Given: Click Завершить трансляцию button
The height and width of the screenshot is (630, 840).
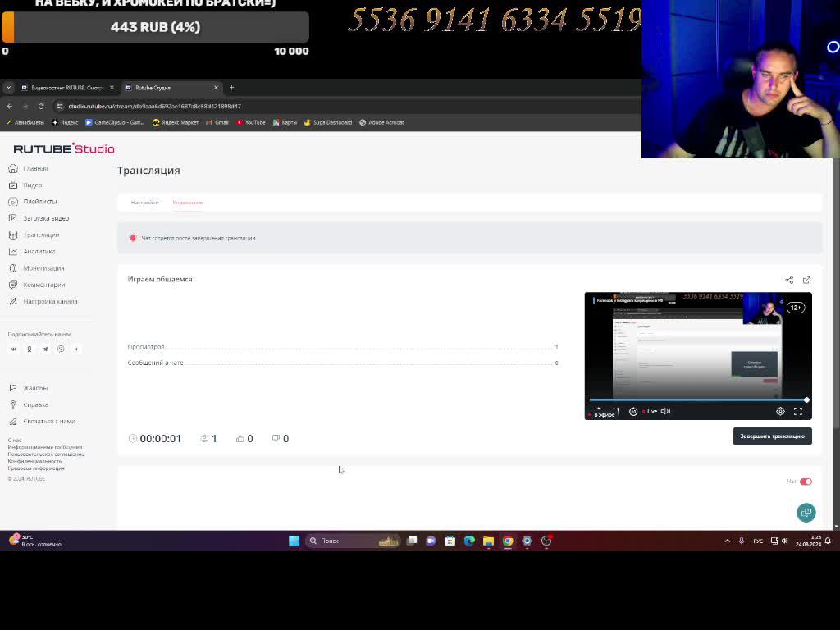Looking at the screenshot, I should [x=773, y=436].
